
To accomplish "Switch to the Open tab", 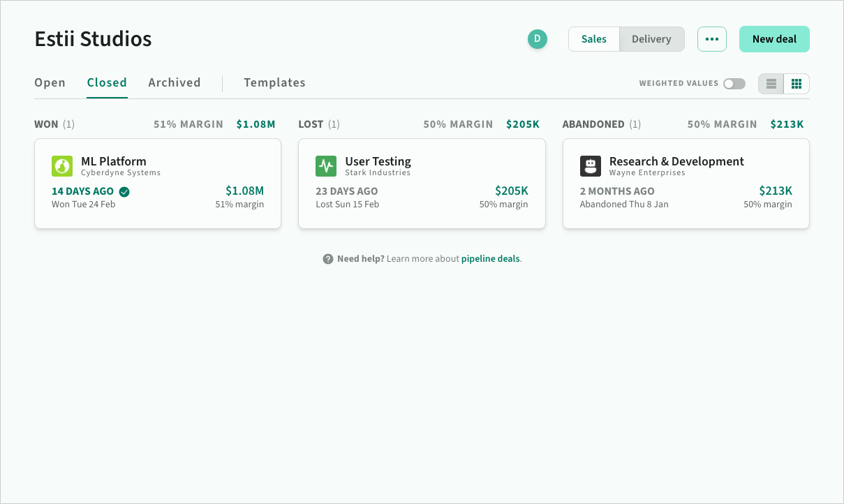I will point(50,82).
